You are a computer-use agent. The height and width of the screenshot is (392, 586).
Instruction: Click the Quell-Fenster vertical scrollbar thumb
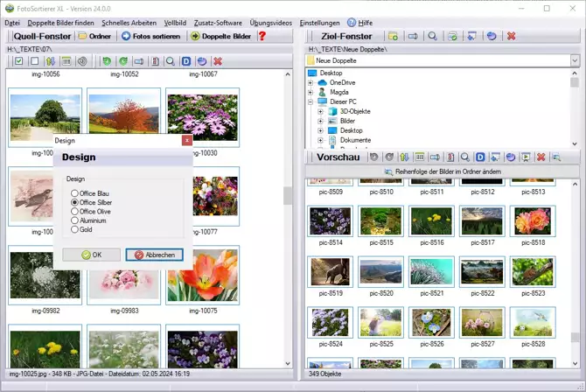click(x=288, y=195)
